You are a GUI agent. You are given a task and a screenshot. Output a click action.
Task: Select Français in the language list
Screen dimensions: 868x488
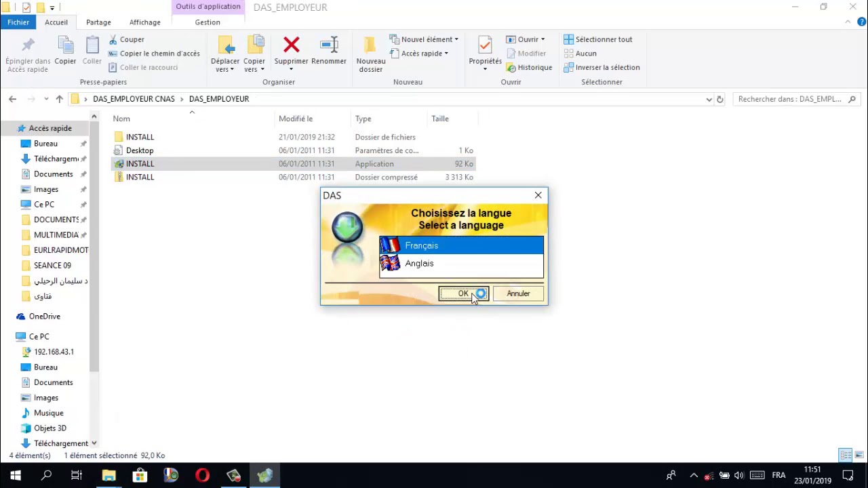461,245
